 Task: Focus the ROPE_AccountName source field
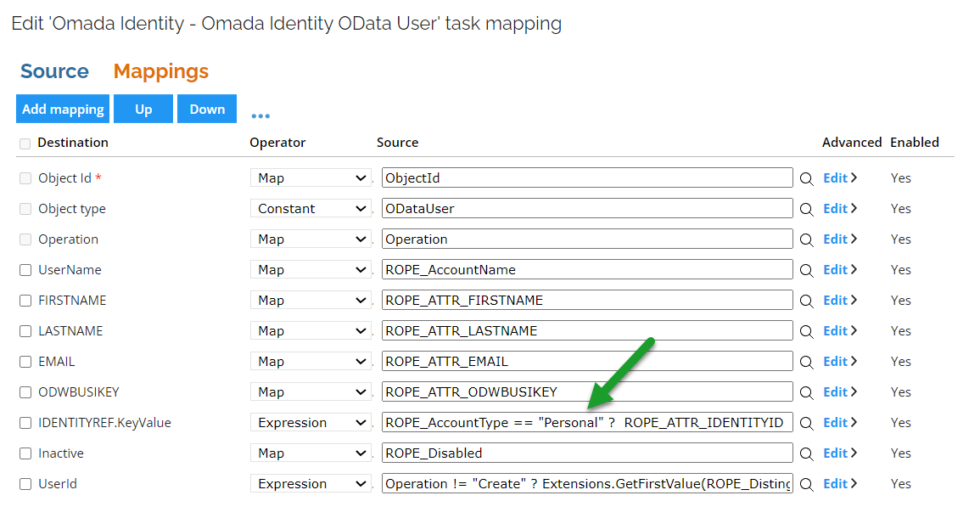click(x=587, y=270)
